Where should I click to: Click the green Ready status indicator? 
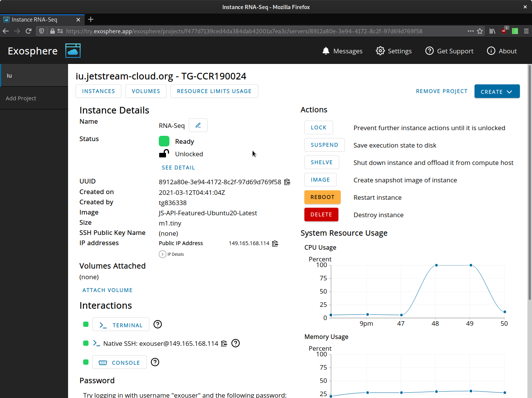coord(164,141)
